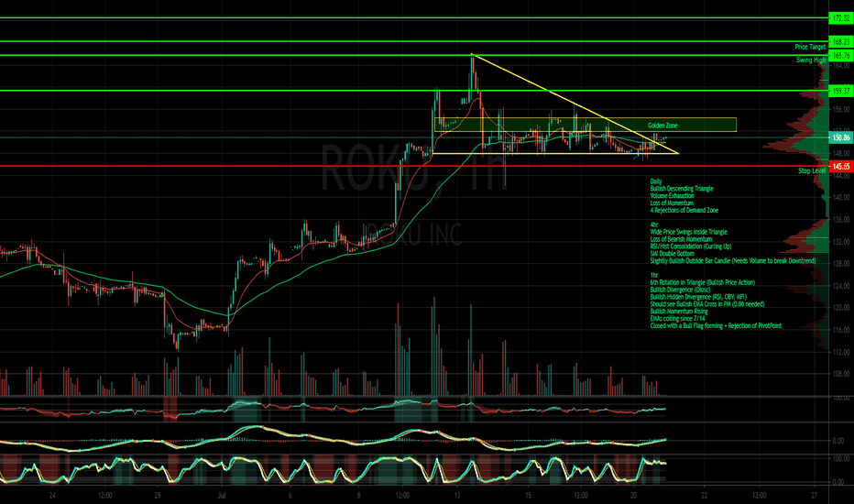Click the 116.00 price axis label
854x504 pixels.
[x=841, y=330]
